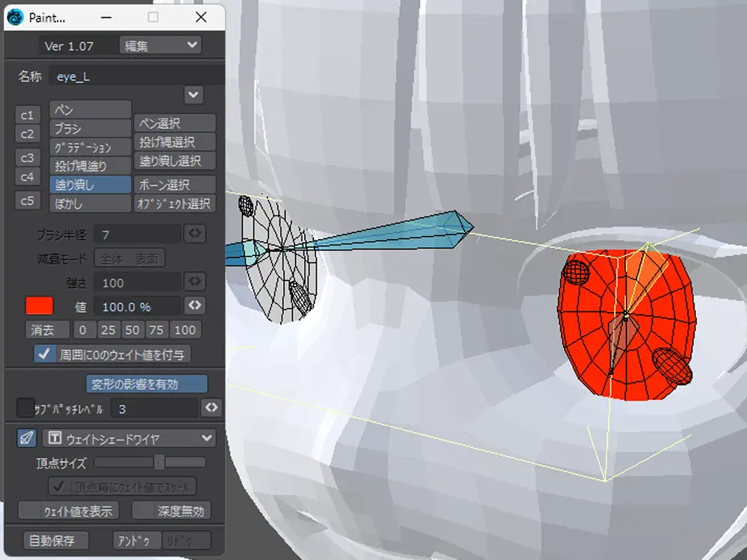Click the bone display icon beside the view mode dropdown
747x560 pixels.
27,438
